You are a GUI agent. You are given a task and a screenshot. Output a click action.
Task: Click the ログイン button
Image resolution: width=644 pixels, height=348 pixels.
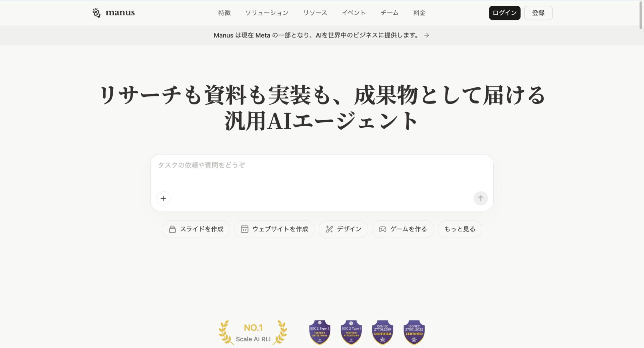coord(504,13)
